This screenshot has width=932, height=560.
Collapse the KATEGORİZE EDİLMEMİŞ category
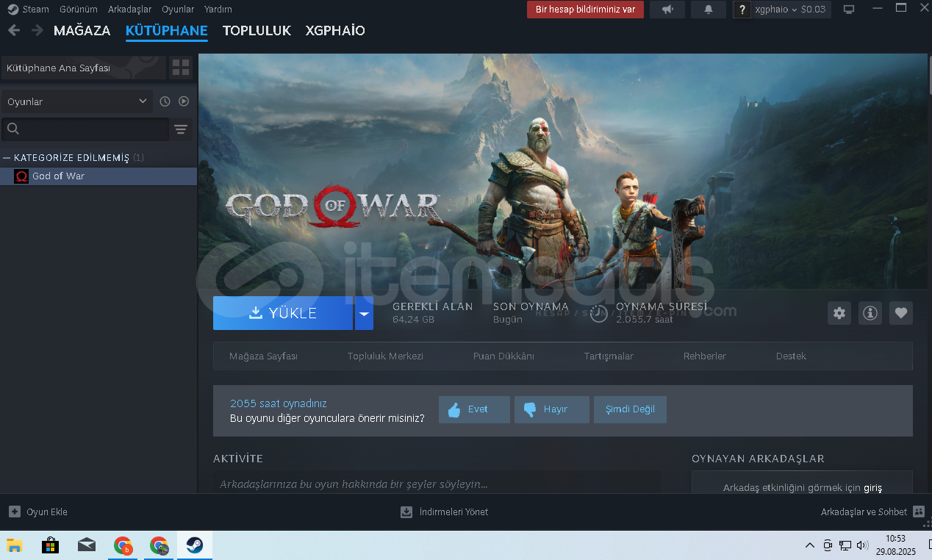(7, 158)
